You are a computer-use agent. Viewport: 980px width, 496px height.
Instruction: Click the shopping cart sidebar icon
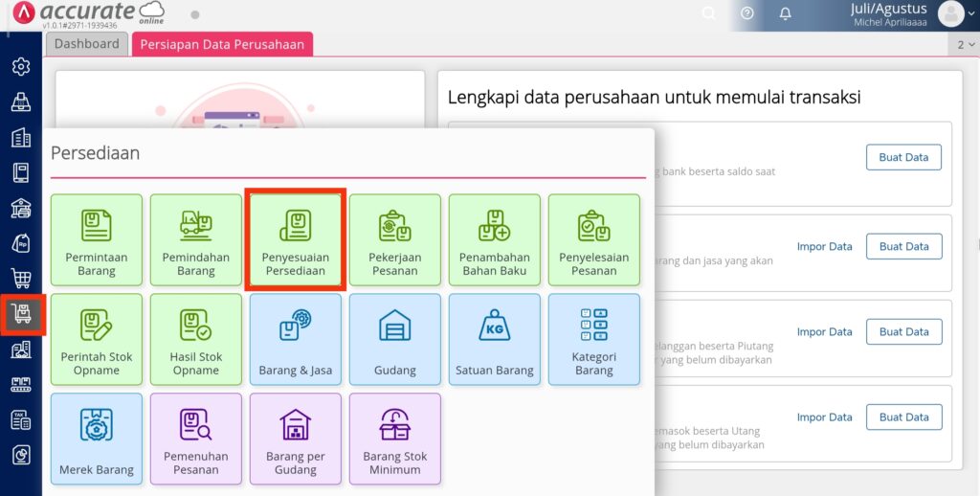tap(21, 279)
